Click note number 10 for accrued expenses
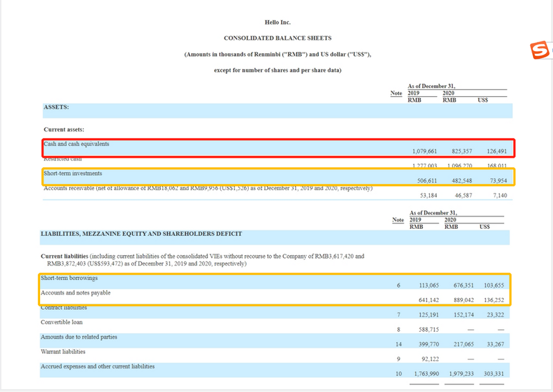 point(399,373)
